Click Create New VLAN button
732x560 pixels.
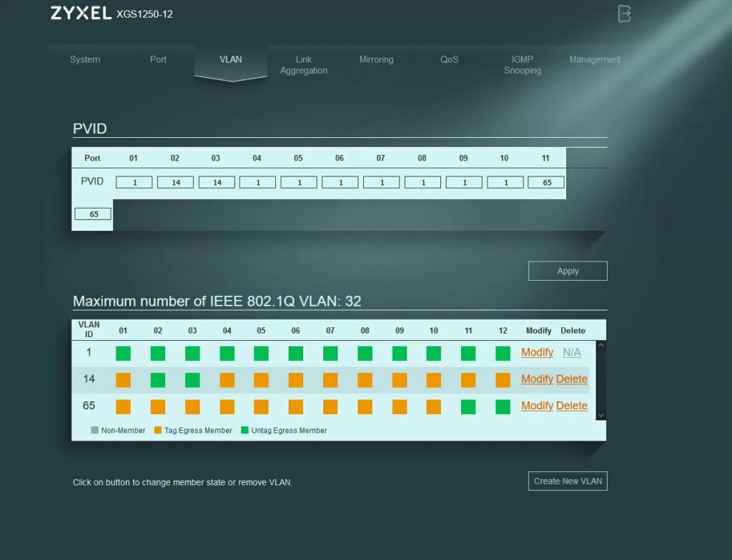[x=568, y=481]
